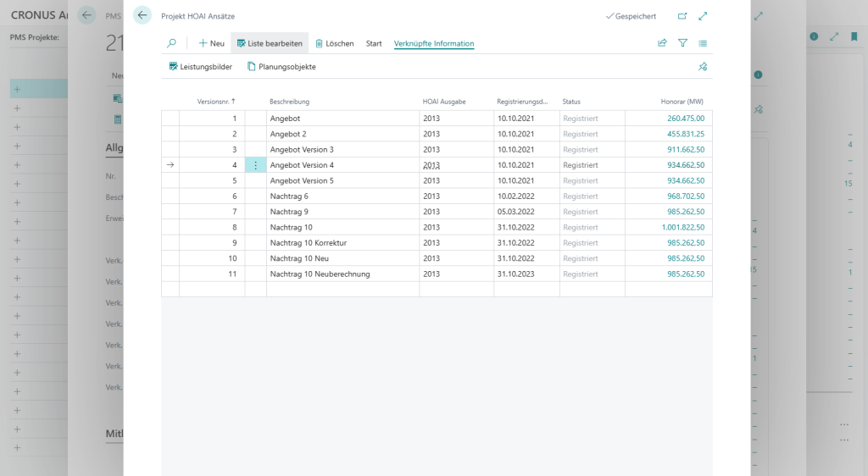Click the bookmark icon in the background window
This screenshot has height=476, width=868.
point(854,36)
